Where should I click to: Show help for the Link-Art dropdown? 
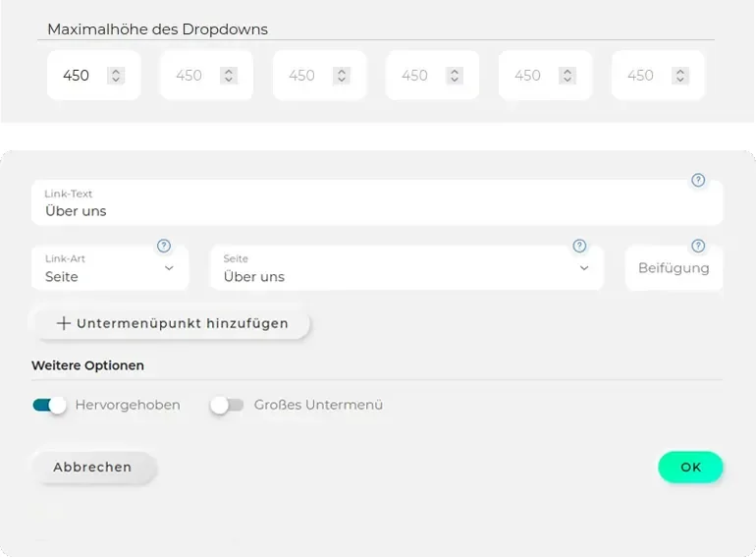point(164,246)
